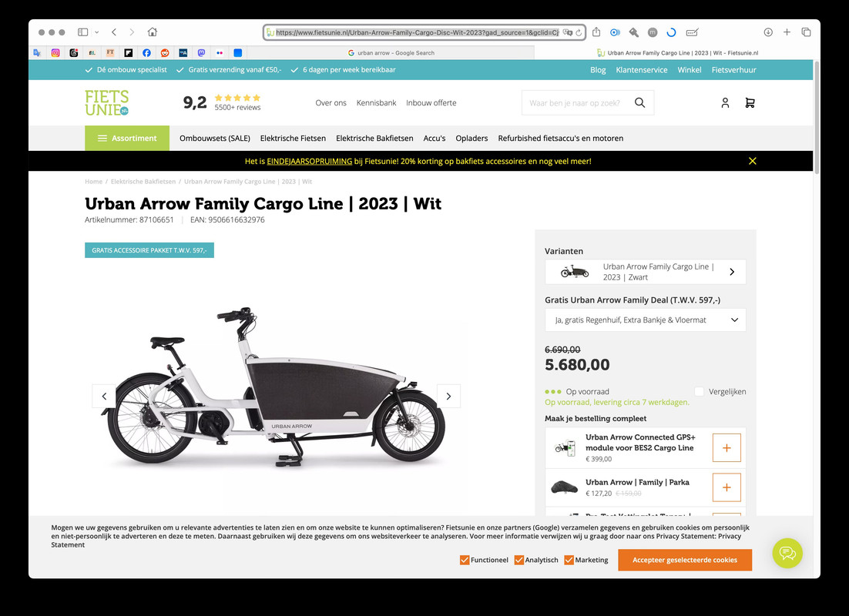849x616 pixels.
Task: Show previous product image arrow
Action: coord(104,397)
